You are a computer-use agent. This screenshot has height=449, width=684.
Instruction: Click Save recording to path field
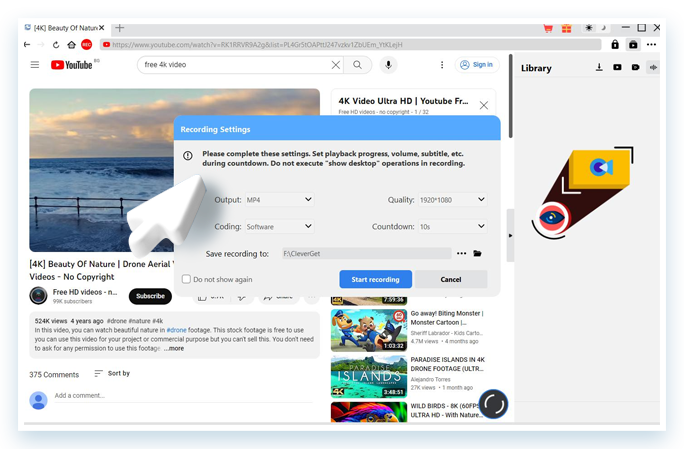[366, 254]
